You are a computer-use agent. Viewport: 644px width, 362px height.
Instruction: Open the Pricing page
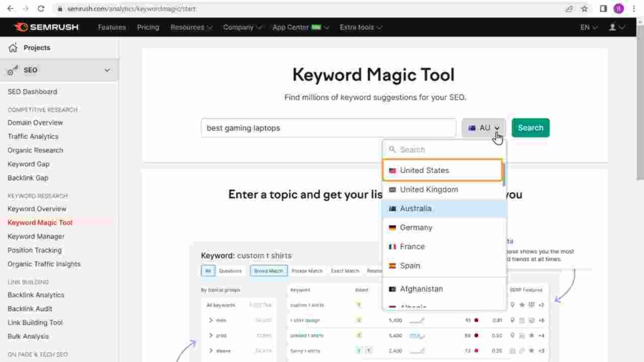click(148, 27)
